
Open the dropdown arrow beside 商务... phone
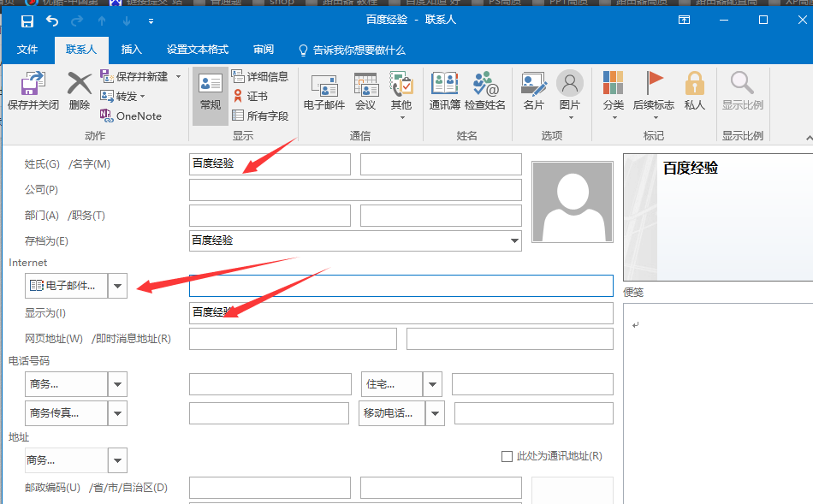(118, 384)
